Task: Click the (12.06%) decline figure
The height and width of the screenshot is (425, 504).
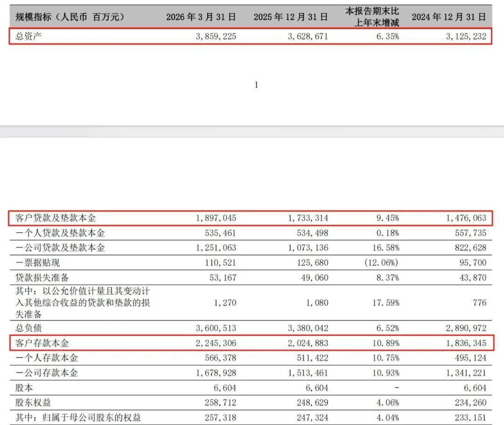Action: coord(382,263)
